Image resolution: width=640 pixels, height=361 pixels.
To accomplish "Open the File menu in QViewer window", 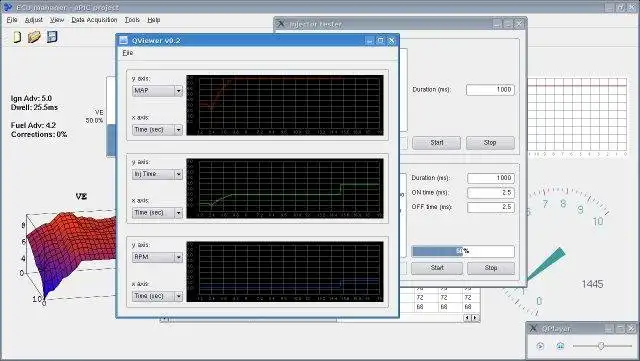I will (x=128, y=53).
